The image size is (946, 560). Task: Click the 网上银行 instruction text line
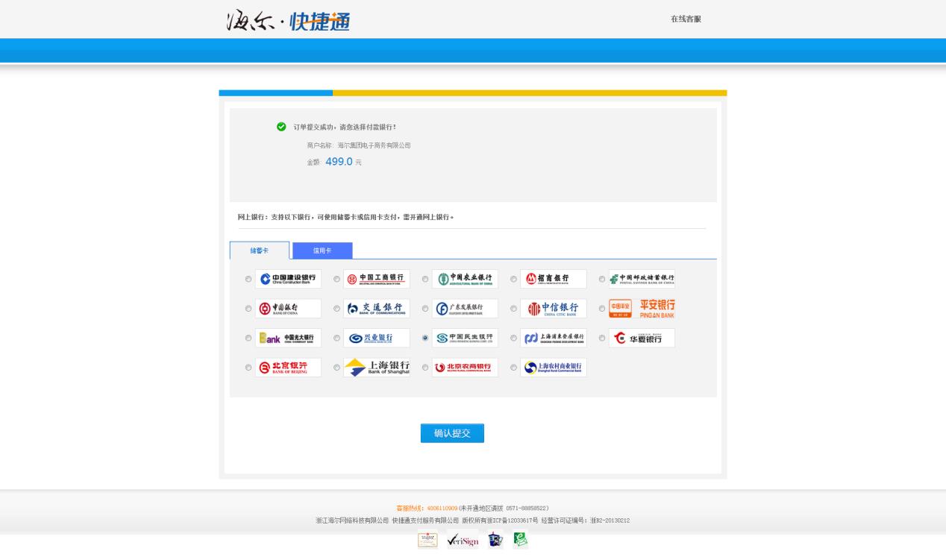[x=346, y=217]
